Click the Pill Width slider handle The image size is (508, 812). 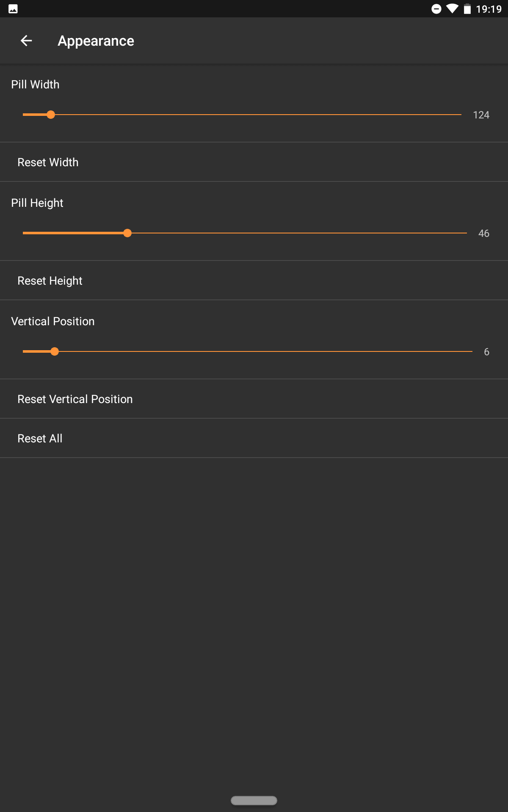click(51, 115)
